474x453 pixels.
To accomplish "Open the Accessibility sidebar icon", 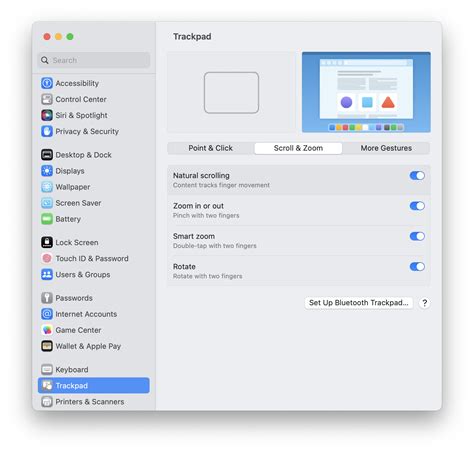I will tap(47, 83).
